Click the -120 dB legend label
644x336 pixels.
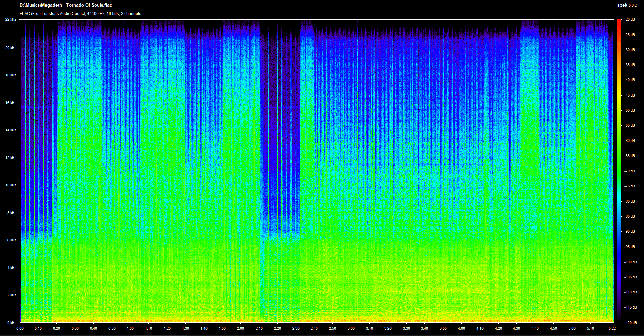point(631,323)
